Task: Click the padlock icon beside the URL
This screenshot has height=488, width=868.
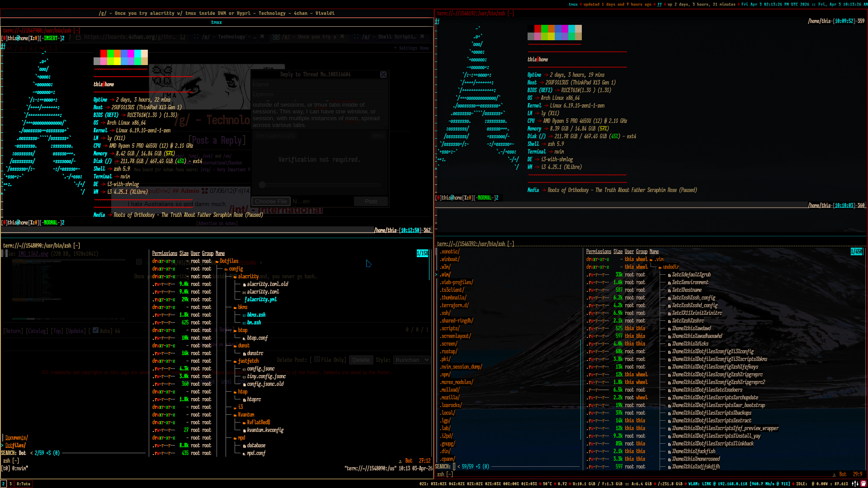Action: [78, 37]
